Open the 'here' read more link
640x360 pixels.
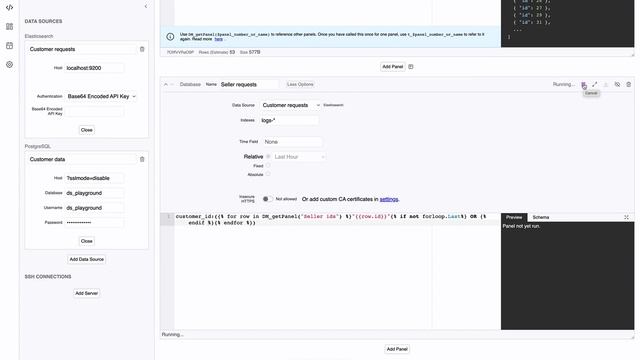[219, 39]
